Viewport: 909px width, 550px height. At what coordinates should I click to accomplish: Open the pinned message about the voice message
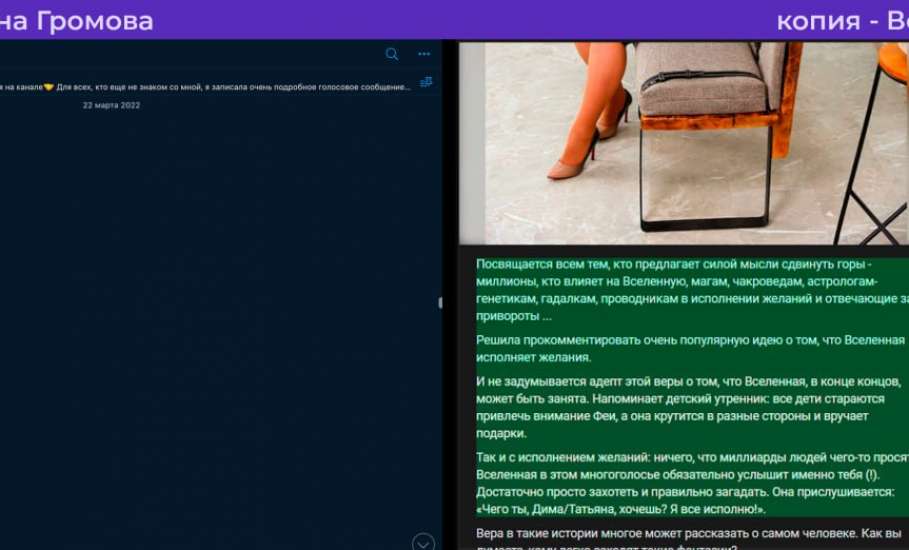[x=206, y=87]
